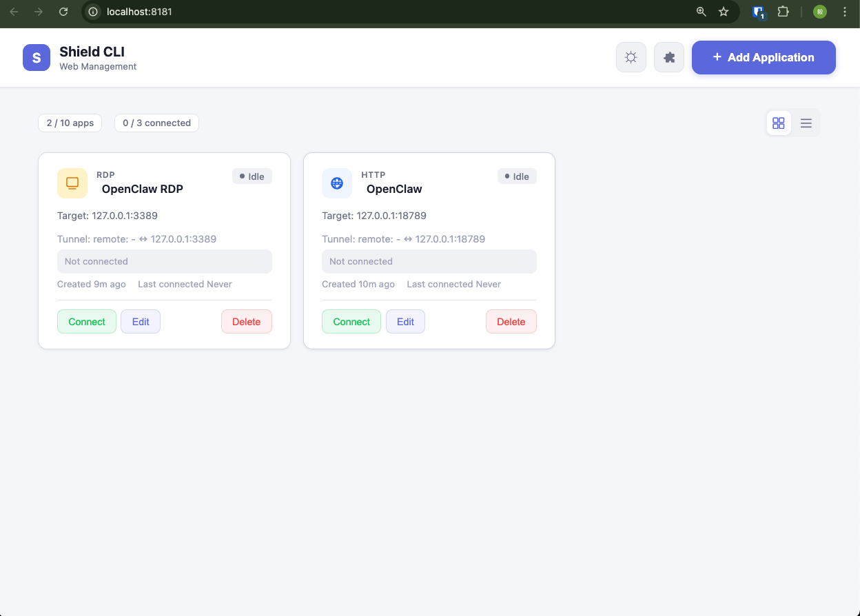The width and height of the screenshot is (860, 616).
Task: Click the "Web Management" subtitle
Action: 98,67
